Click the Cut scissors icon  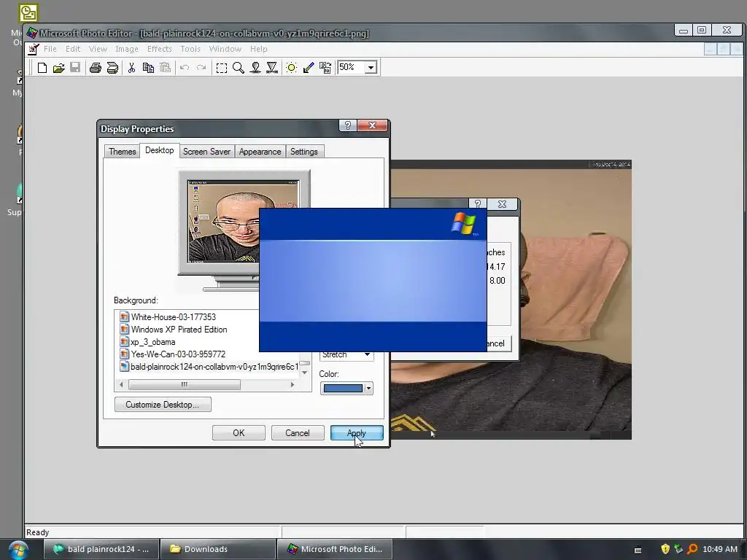click(x=131, y=68)
